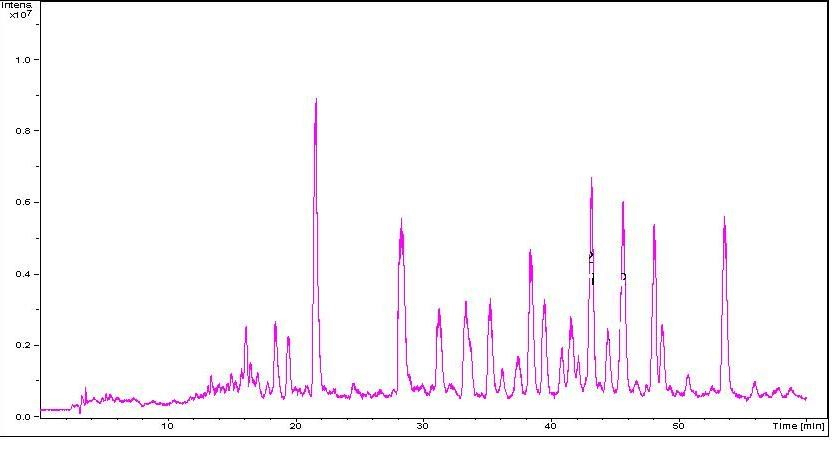
Task: Click the 10 tick on the time axis
Action: 167,427
